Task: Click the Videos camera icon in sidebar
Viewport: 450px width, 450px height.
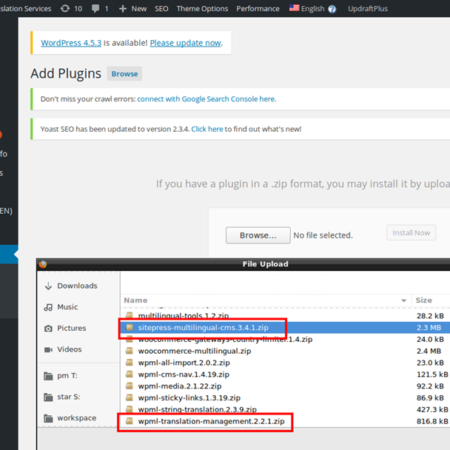Action: click(x=48, y=350)
